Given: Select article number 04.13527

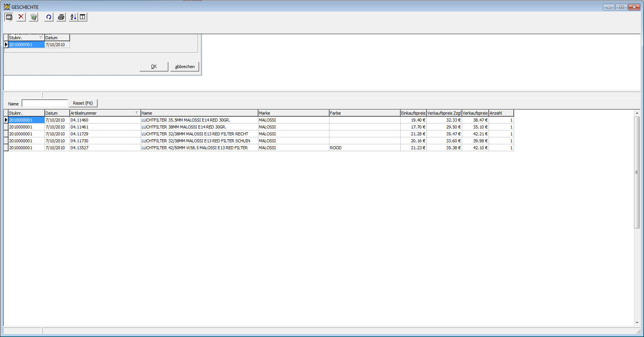Looking at the screenshot, I should (x=105, y=148).
